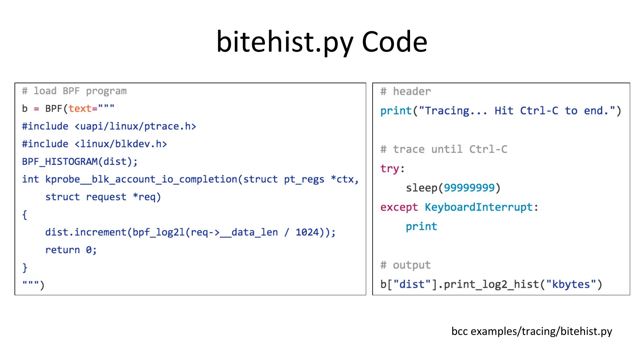Viewport: 644px width, 363px height.
Task: Click the 'struct request *req)' parameter line
Action: click(103, 197)
